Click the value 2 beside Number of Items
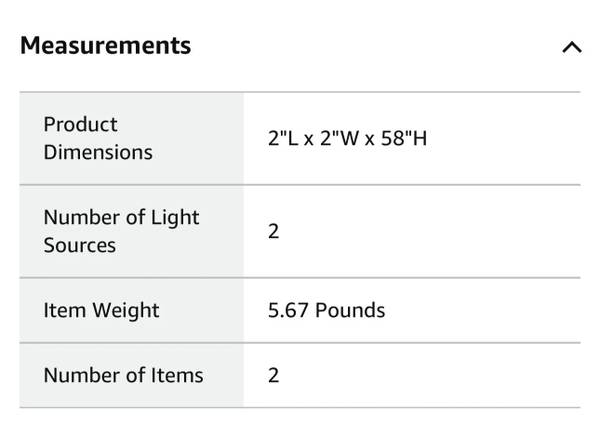Viewport: 600px width, 422px height. click(x=274, y=375)
